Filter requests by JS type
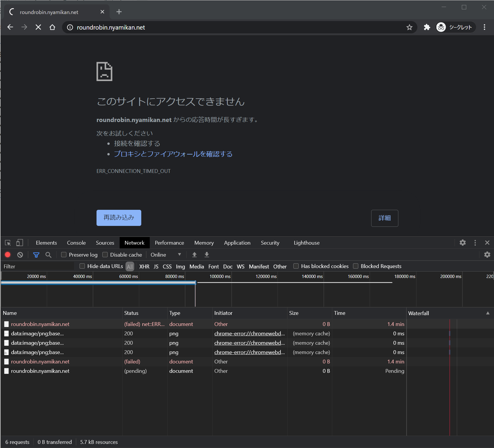The width and height of the screenshot is (494, 448). coord(156,266)
